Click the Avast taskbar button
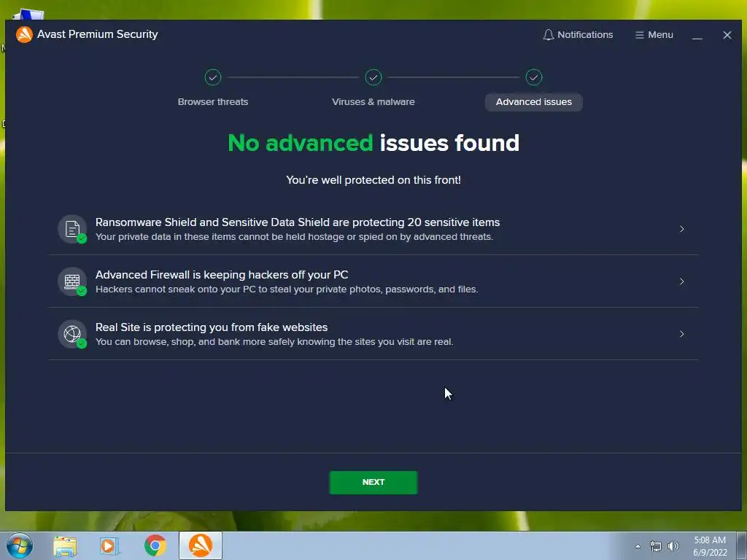The image size is (747, 560). click(201, 545)
